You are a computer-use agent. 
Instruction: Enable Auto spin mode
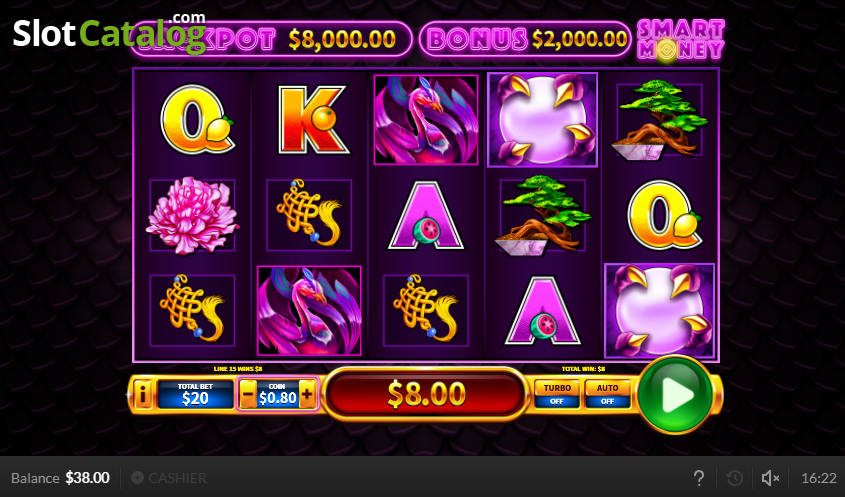coord(607,394)
